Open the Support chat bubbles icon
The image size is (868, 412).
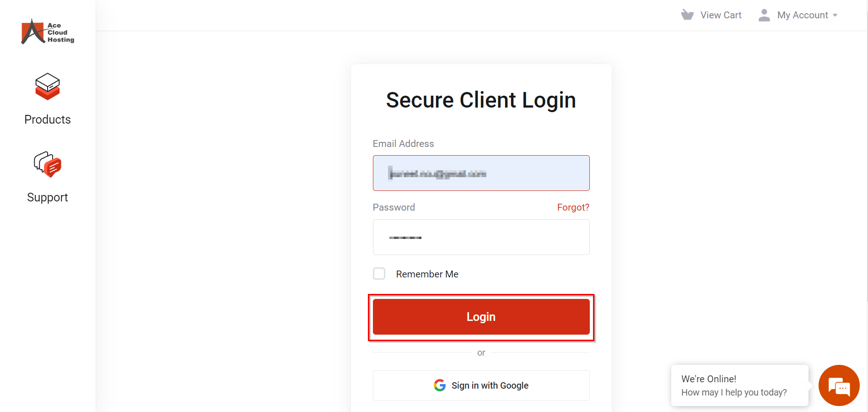(48, 164)
